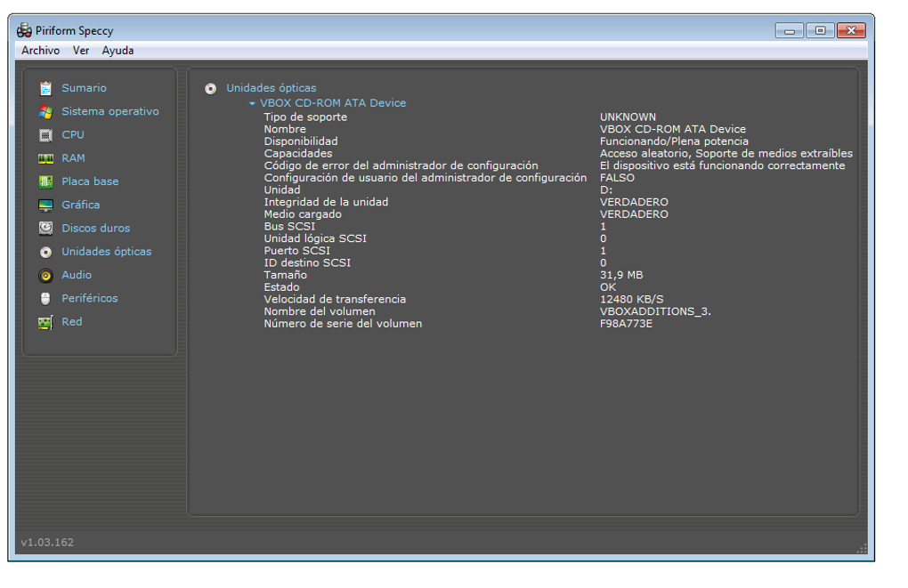The width and height of the screenshot is (908, 588).
Task: Click the version label v1.03.162
Action: coord(47,543)
